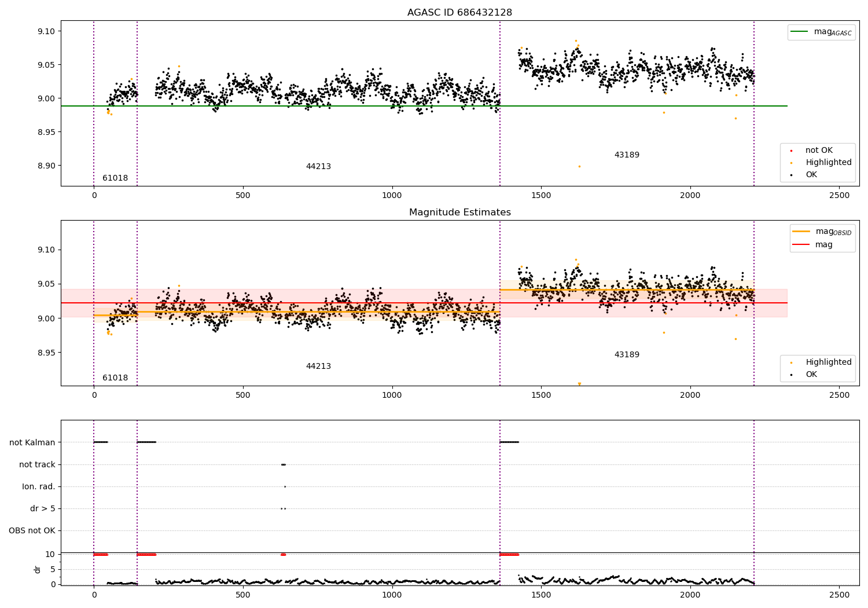Click the 'not track' row label
The height and width of the screenshot is (608, 868).
(x=37, y=465)
